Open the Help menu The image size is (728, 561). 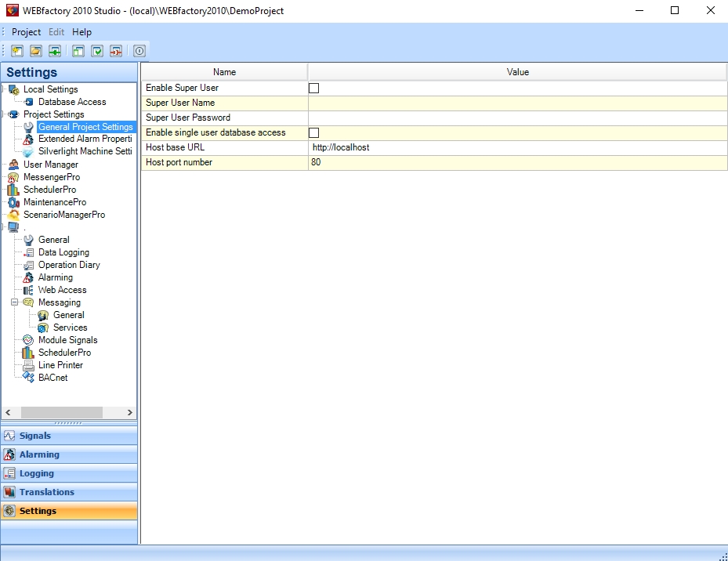click(x=81, y=32)
